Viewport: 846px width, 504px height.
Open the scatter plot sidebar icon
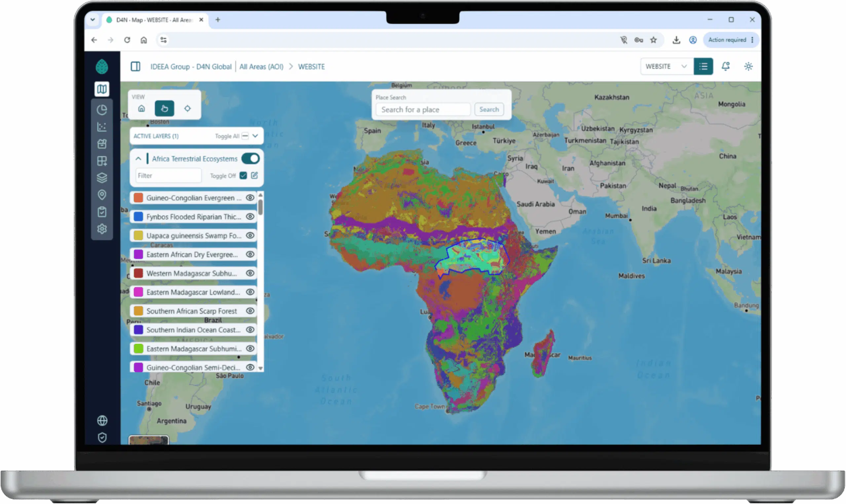(x=102, y=127)
